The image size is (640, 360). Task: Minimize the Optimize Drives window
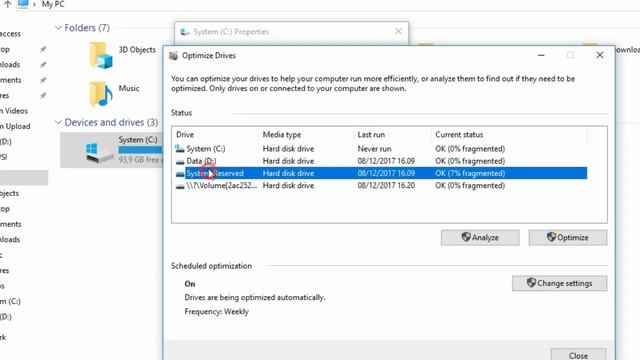point(541,55)
